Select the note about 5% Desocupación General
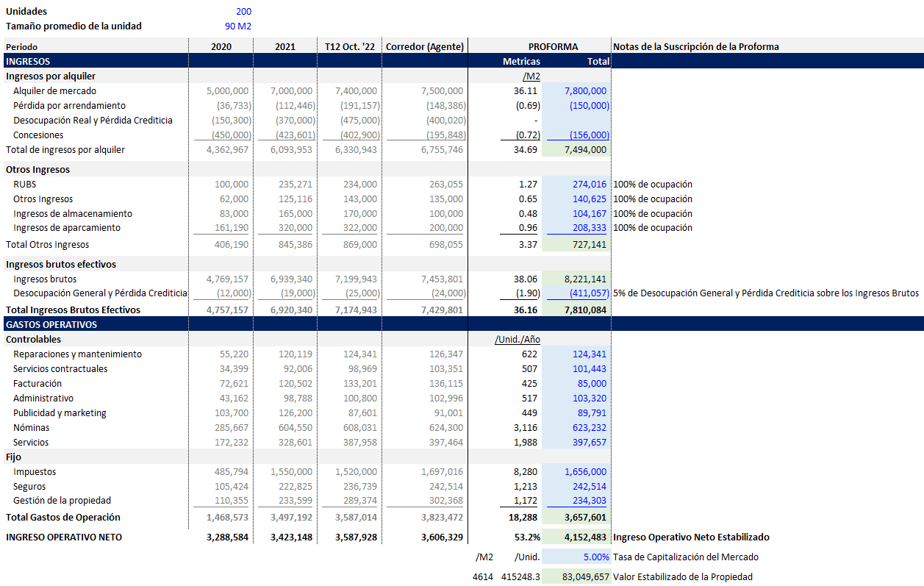 click(765, 293)
